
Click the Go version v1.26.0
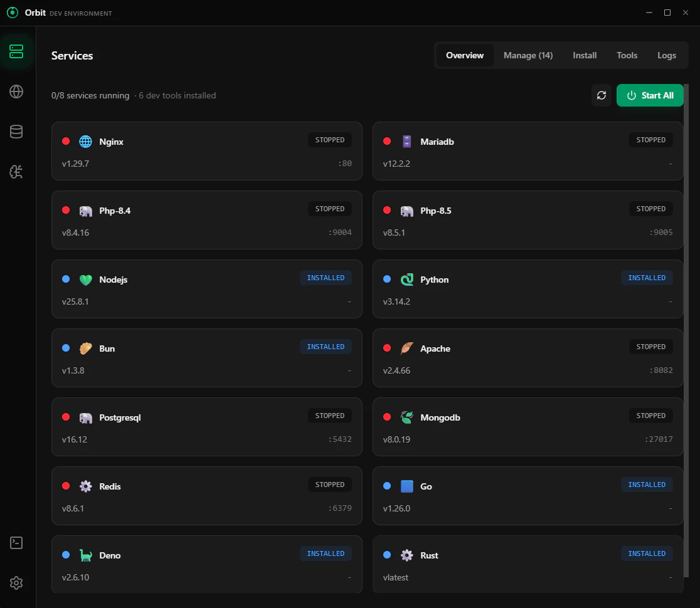coord(396,508)
